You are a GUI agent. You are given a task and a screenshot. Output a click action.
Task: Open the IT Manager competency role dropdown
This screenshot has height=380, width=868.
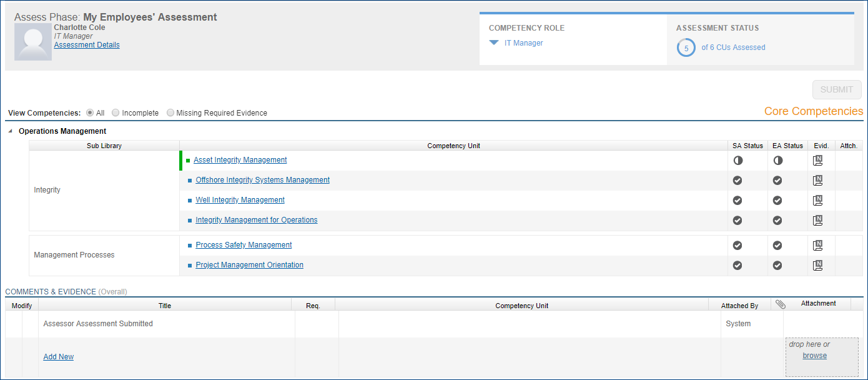[x=494, y=43]
